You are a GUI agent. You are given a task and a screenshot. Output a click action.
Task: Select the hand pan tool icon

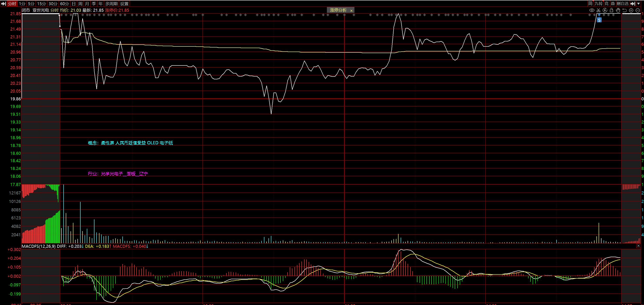coord(618,10)
